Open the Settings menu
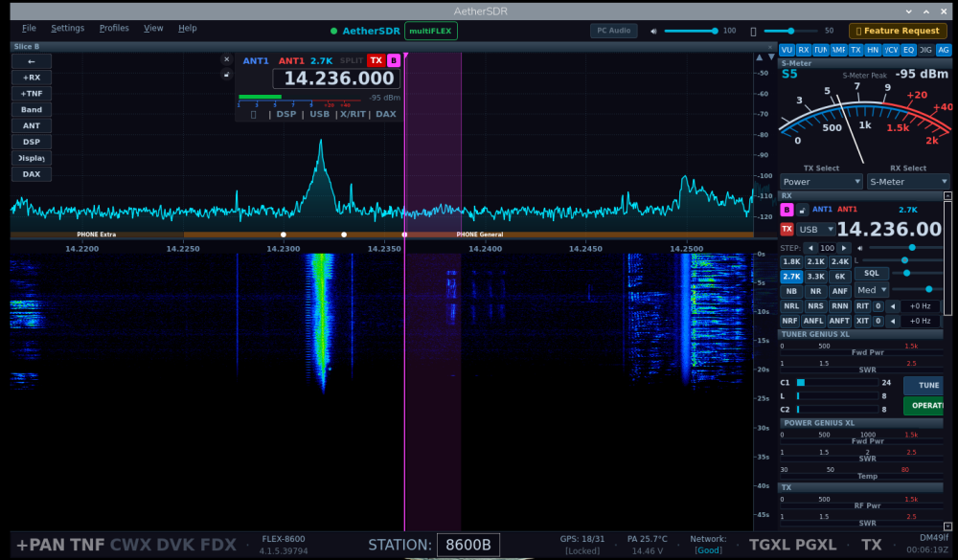This screenshot has height=560, width=958. click(x=68, y=29)
